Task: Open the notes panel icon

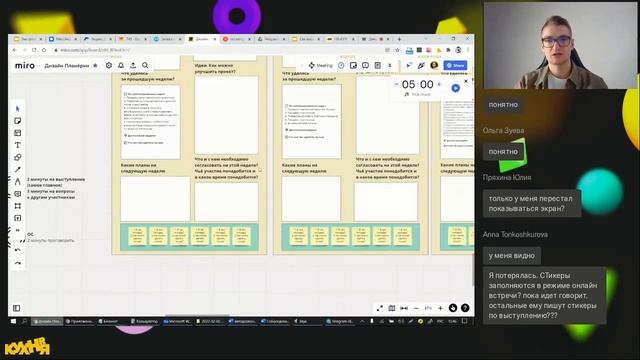Action: click(378, 65)
